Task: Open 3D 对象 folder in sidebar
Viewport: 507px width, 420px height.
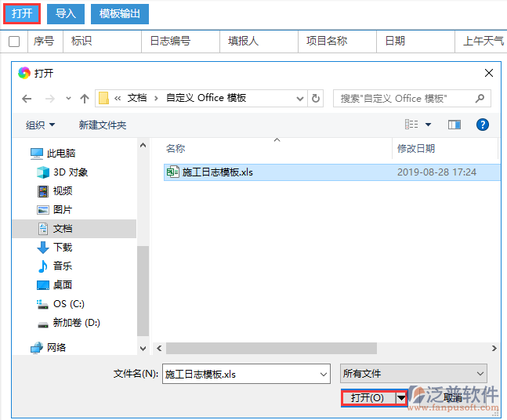Action: click(x=62, y=172)
